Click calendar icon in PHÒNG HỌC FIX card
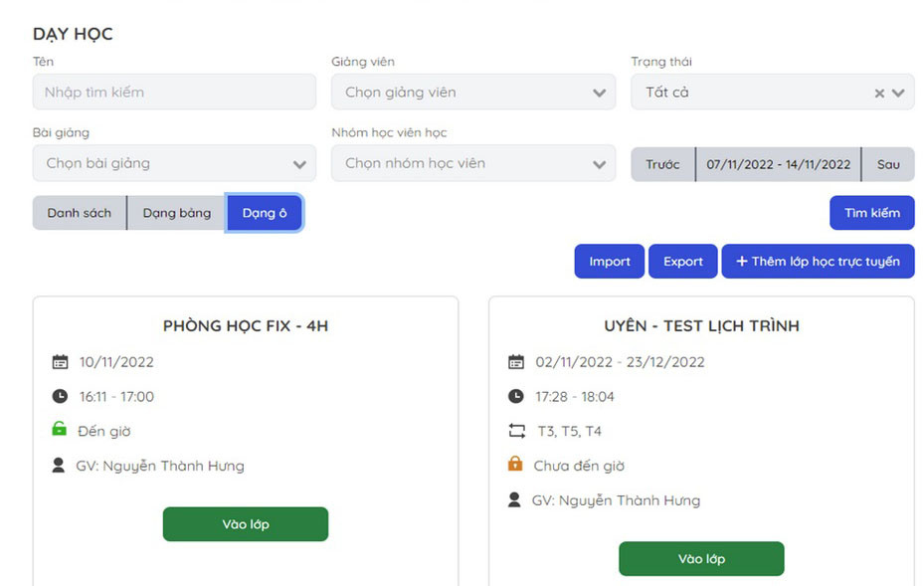 (60, 362)
